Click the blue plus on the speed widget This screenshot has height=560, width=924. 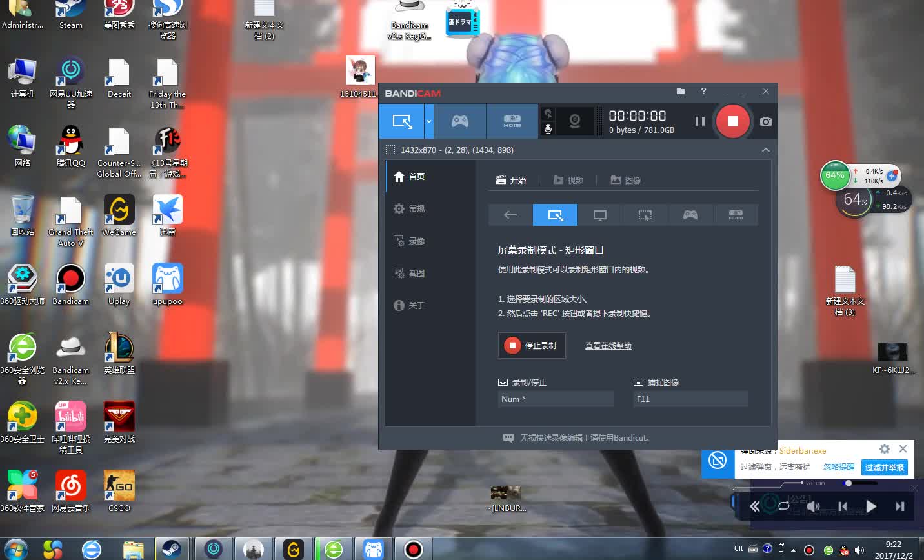[x=892, y=175]
